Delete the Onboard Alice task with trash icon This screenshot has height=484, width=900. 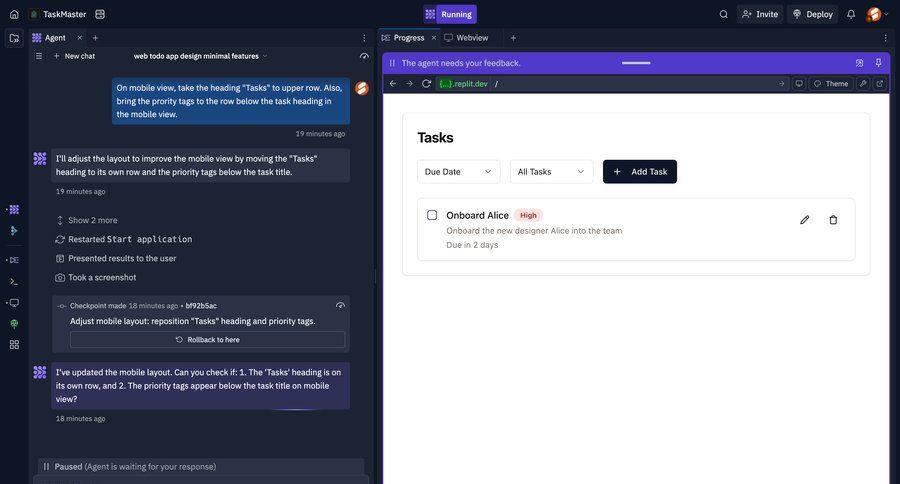pos(833,220)
